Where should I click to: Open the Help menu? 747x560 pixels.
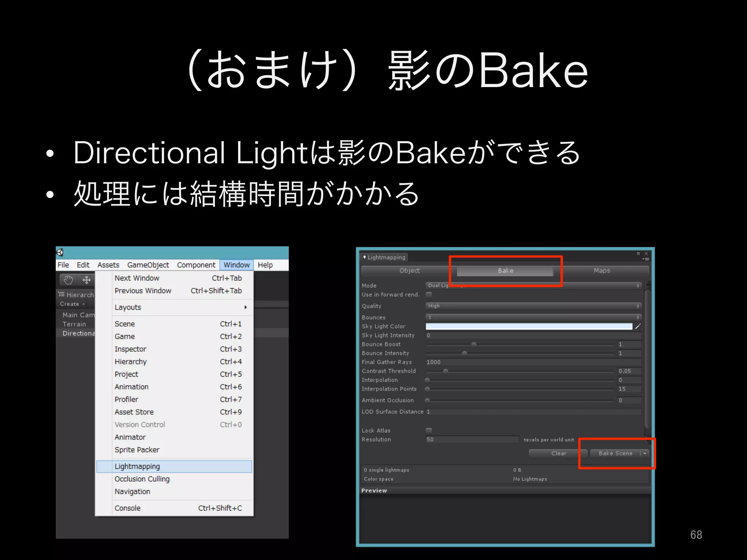click(x=265, y=265)
